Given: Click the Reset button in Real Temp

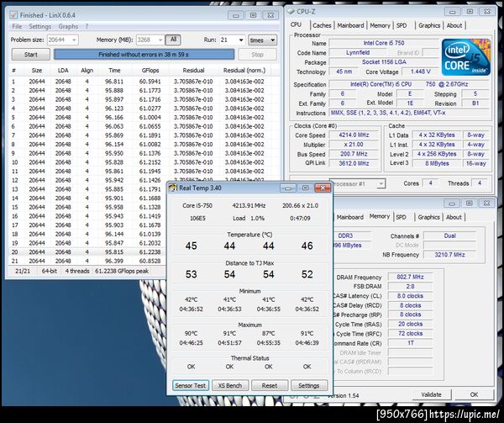Looking at the screenshot, I should pyautogui.click(x=270, y=385).
